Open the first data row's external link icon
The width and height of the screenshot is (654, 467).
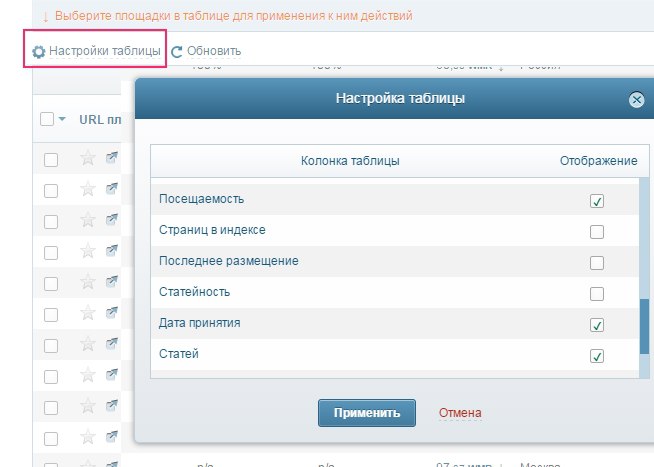coord(111,158)
